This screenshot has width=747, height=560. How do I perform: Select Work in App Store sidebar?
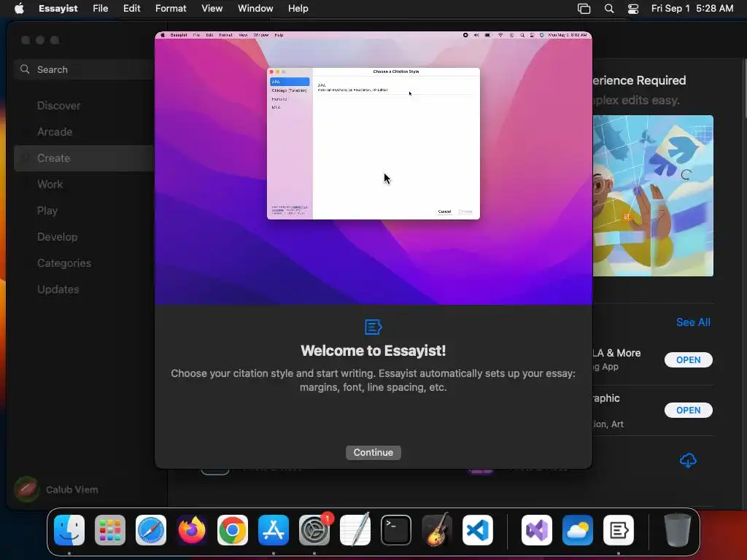[x=50, y=184]
